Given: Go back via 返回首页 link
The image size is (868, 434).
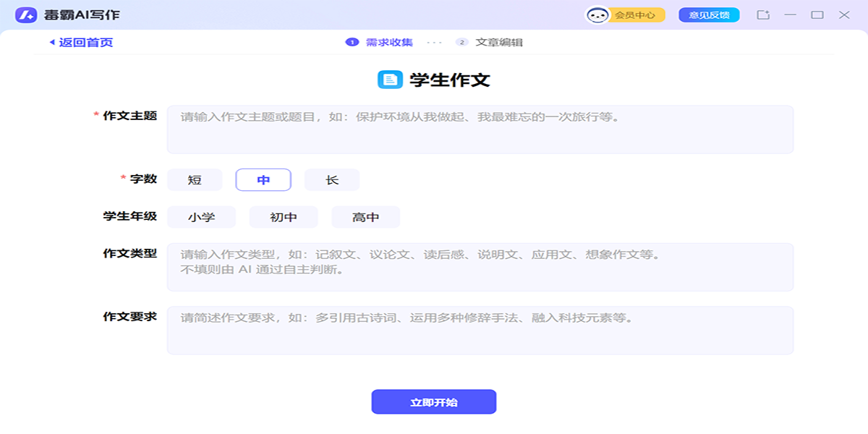Looking at the screenshot, I should coord(81,42).
